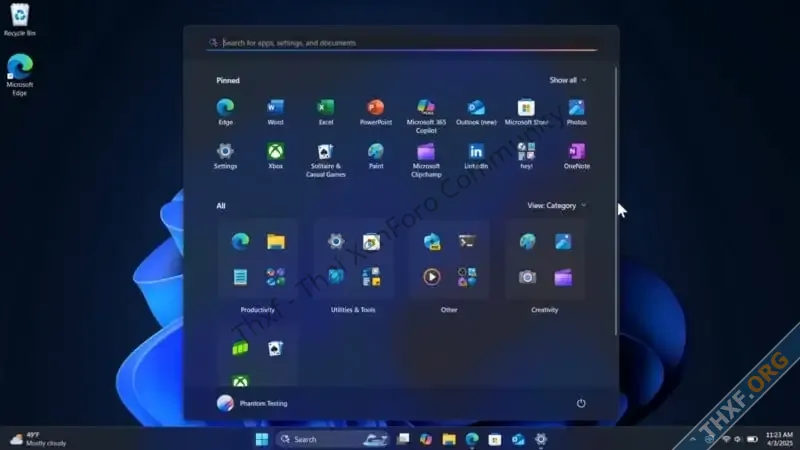Screen dimensions: 800x450
Task: Open Copilot from the taskbar
Action: (426, 439)
